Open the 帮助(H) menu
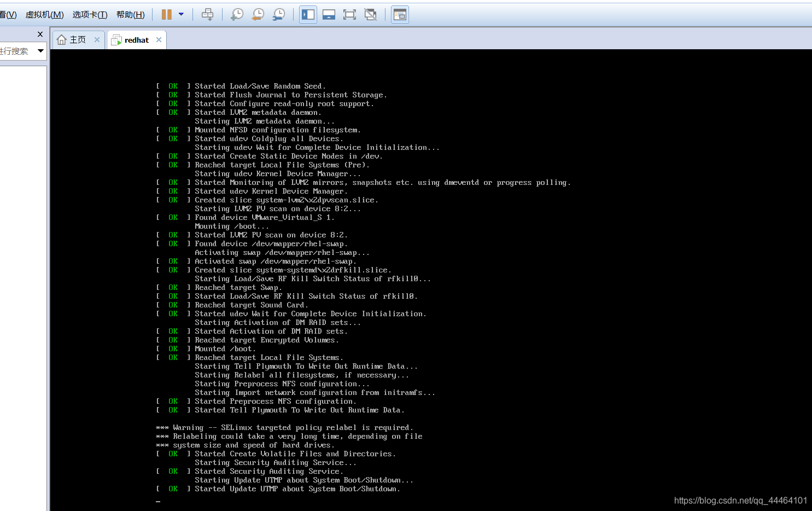This screenshot has width=812, height=511. point(131,15)
